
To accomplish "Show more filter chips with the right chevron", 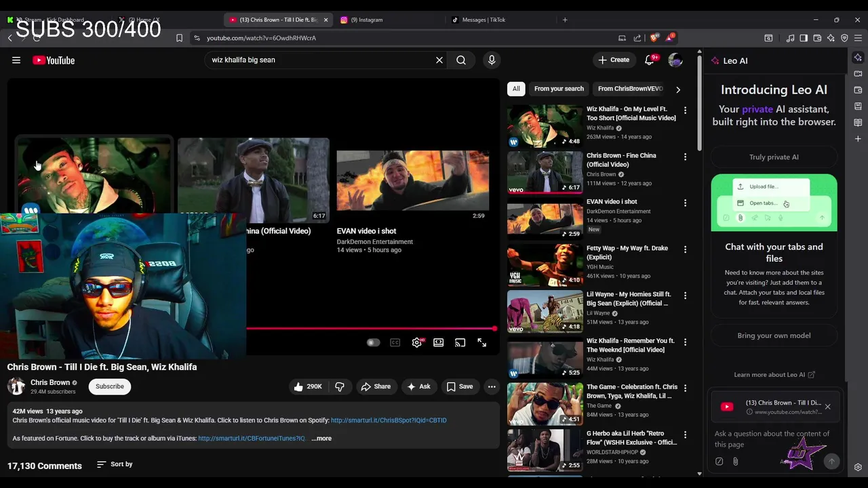I will coord(678,89).
